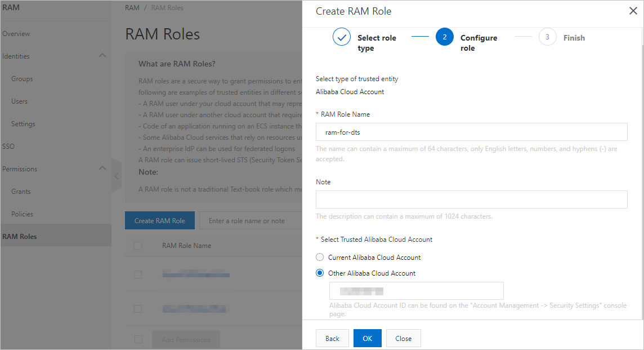Click the Permissions sidebar heading
The width and height of the screenshot is (644, 350).
pos(20,169)
